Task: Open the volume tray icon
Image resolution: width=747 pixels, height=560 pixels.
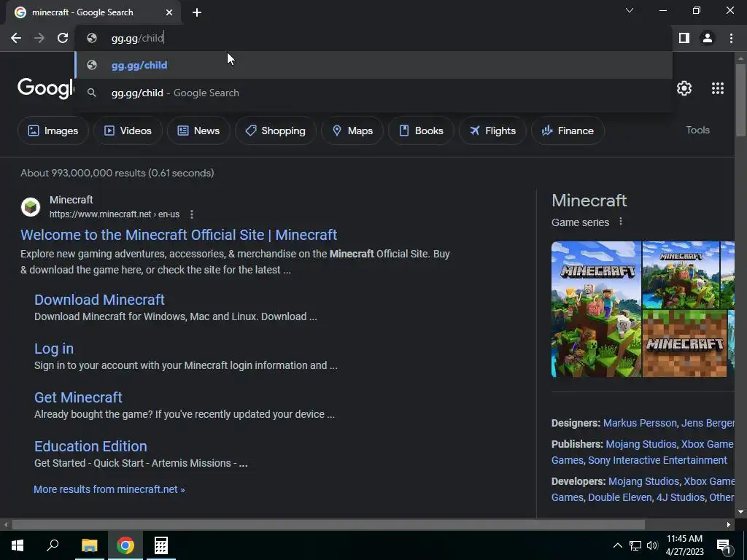Action: (x=652, y=545)
